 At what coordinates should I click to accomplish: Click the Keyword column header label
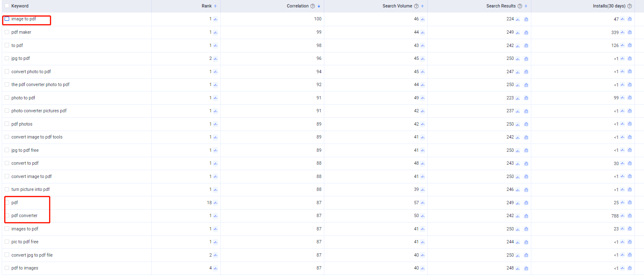(x=20, y=6)
